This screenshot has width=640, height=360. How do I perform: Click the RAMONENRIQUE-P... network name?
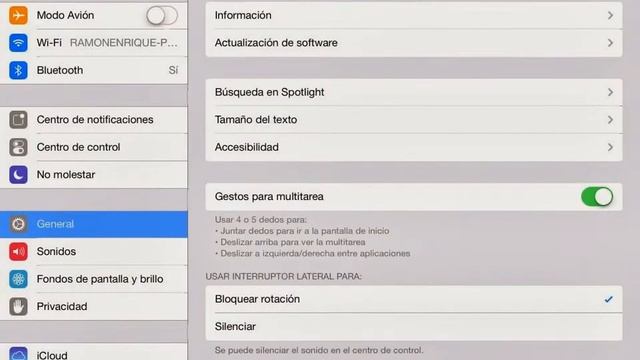point(124,43)
